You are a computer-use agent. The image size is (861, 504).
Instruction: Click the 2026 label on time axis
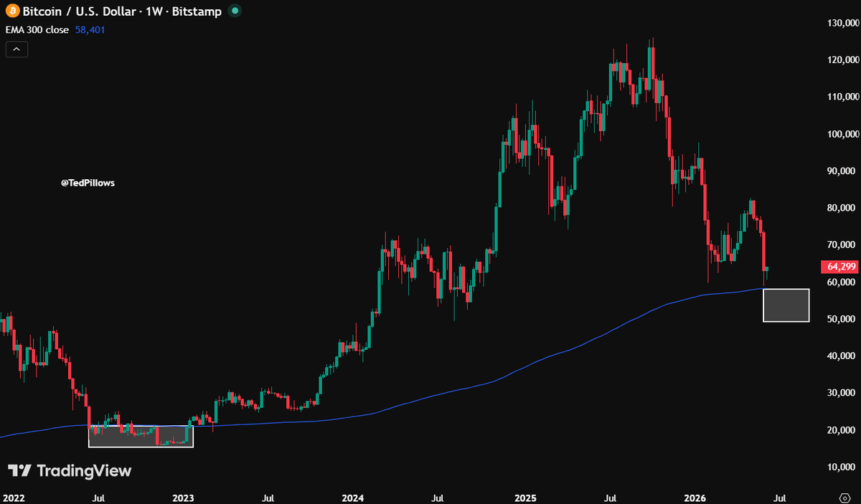pyautogui.click(x=695, y=498)
